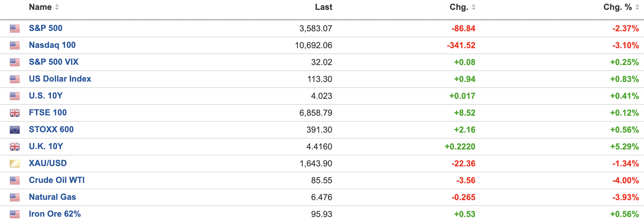Open the Nasdaq 100 link

[x=52, y=45]
